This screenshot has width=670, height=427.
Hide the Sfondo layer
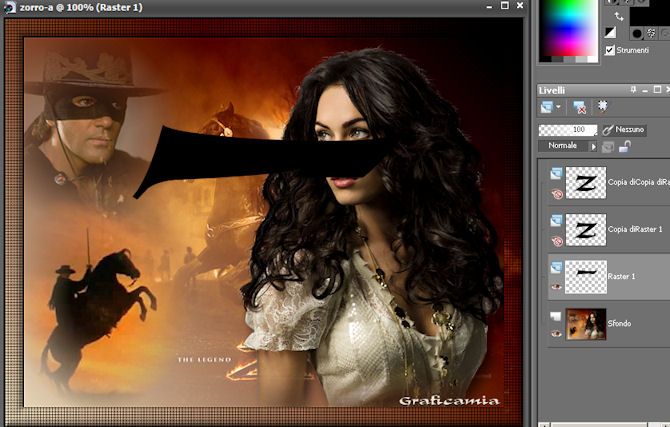coord(556,333)
